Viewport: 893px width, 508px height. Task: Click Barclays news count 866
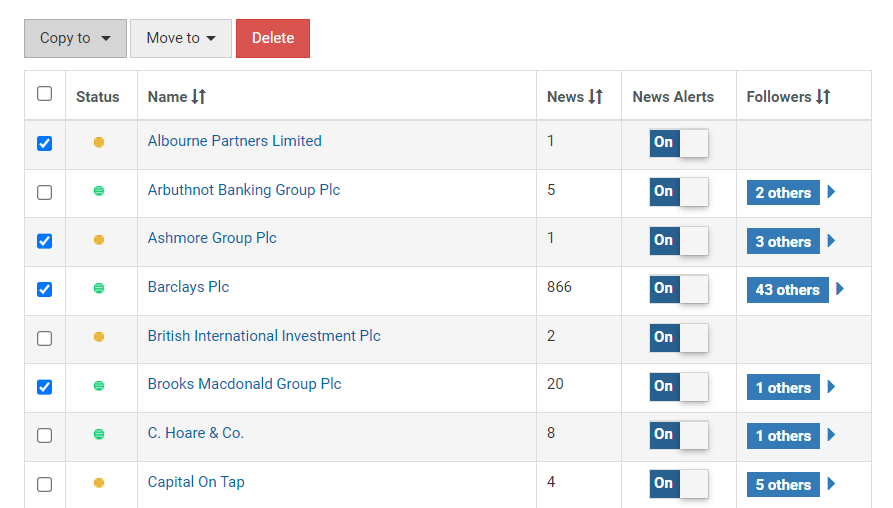pos(559,286)
